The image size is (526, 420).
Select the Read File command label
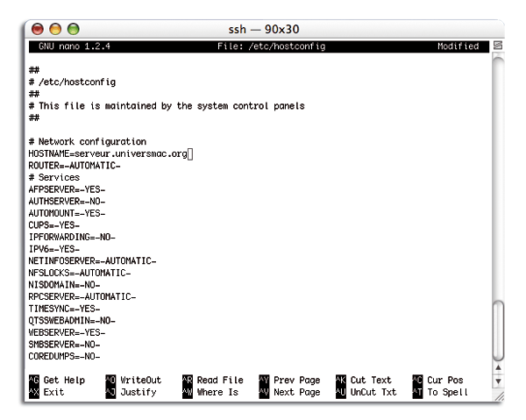coord(219,380)
